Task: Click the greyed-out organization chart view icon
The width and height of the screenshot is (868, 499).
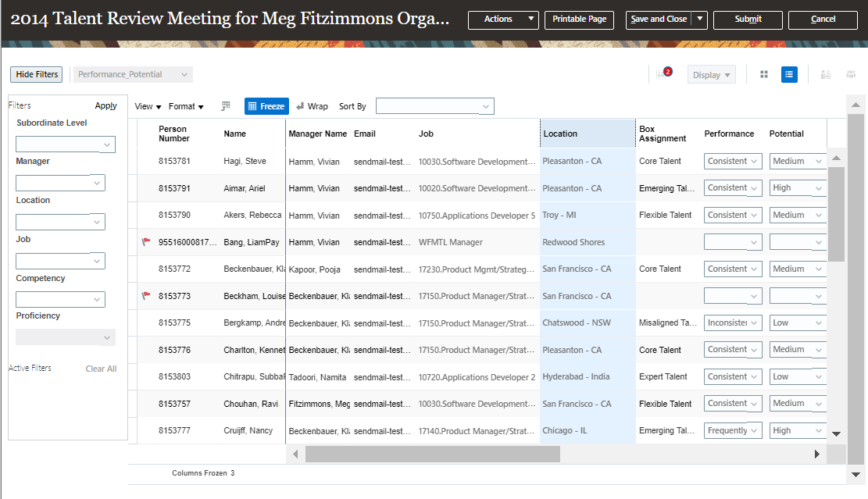Action: point(825,74)
